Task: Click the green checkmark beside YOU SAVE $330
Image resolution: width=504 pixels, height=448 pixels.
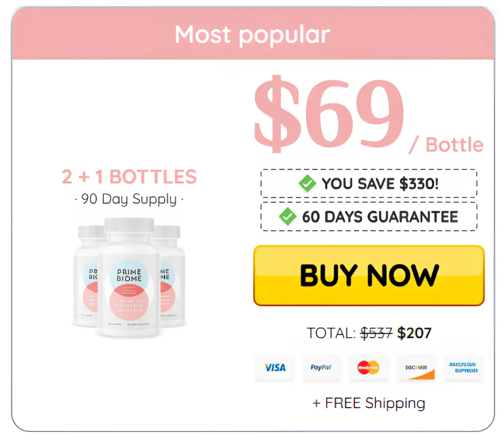Action: (308, 184)
